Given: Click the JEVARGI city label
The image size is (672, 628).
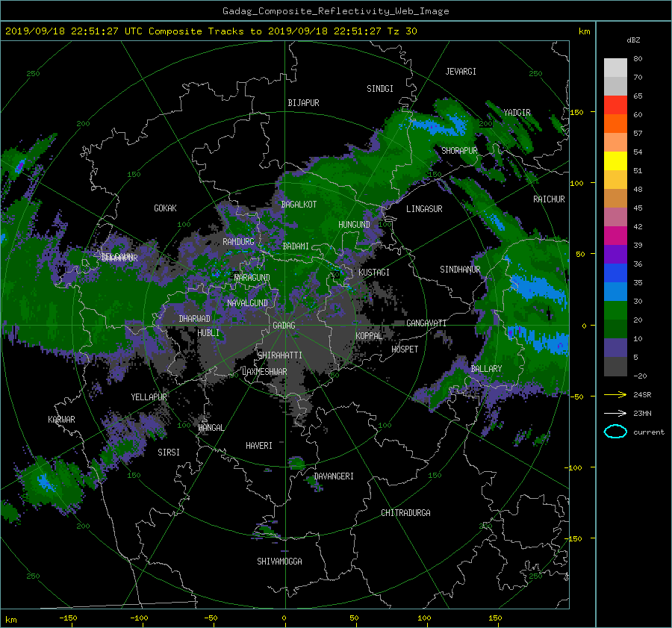Looking at the screenshot, I should pyautogui.click(x=461, y=72).
